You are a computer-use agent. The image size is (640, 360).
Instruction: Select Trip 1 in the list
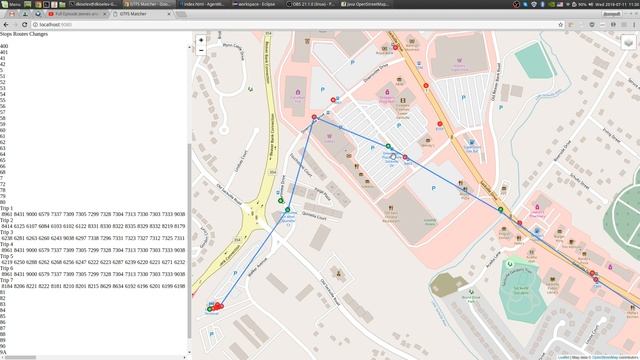click(x=7, y=208)
